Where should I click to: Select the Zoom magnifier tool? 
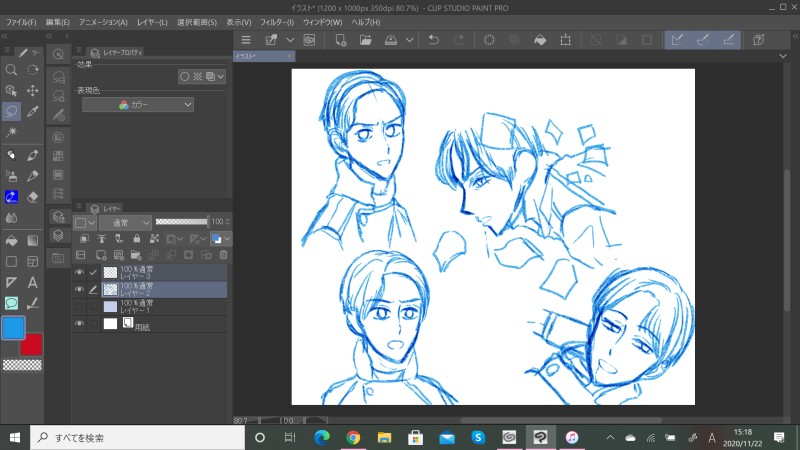tap(11, 70)
